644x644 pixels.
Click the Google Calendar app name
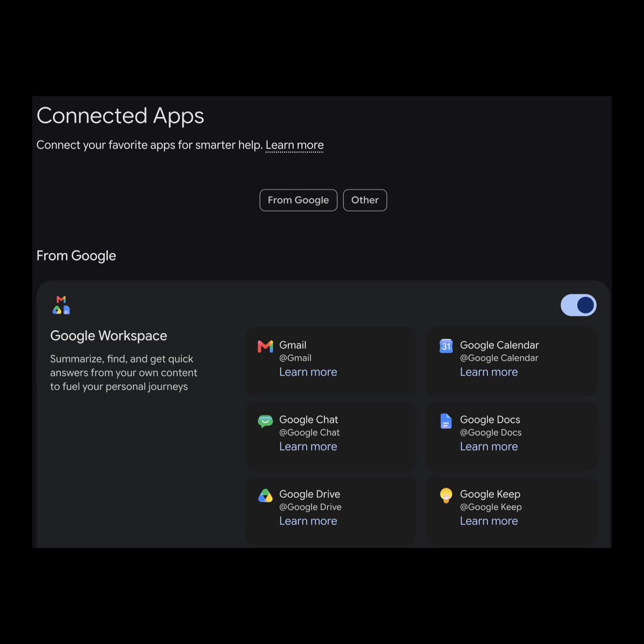(x=500, y=345)
